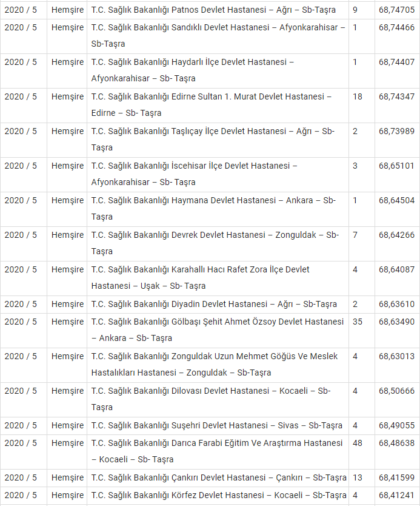Select quota value 3 in İscehisar row
420x506 pixels.
tap(355, 166)
